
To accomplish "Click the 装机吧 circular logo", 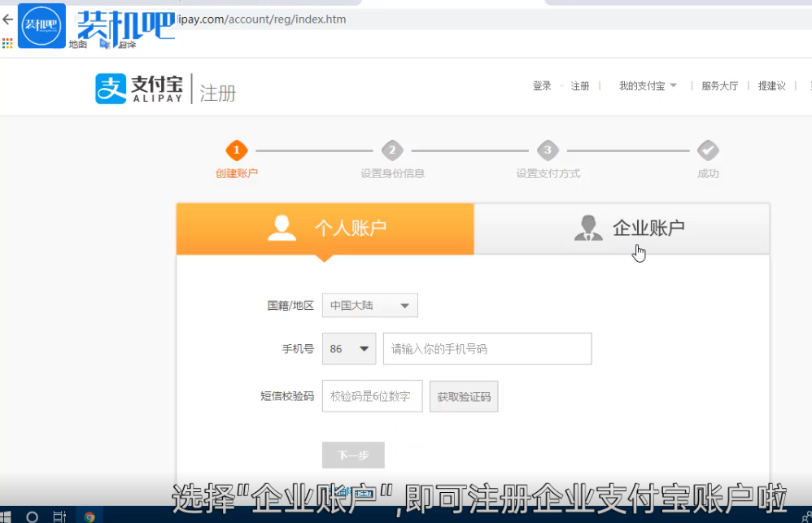I will [41, 25].
